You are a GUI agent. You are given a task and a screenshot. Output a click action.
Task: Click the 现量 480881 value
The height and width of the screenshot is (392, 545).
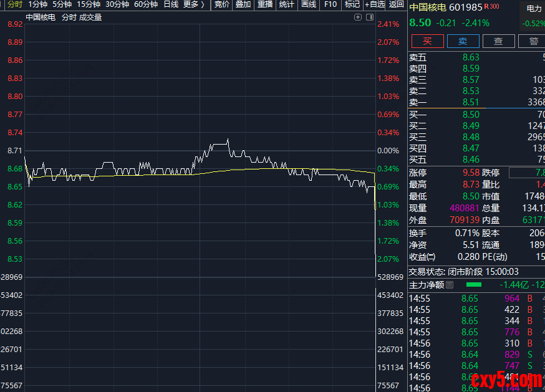(x=465, y=208)
